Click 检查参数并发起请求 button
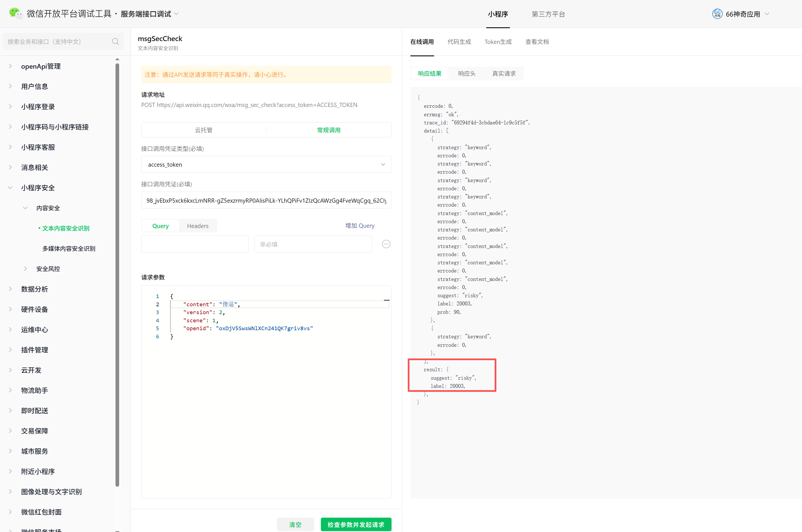802x532 pixels. tap(356, 524)
